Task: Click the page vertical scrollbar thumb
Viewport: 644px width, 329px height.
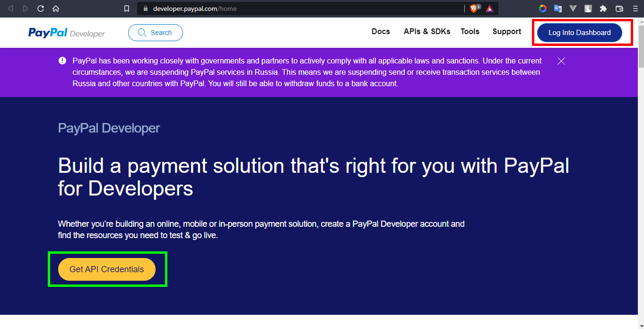Action: 641,46
